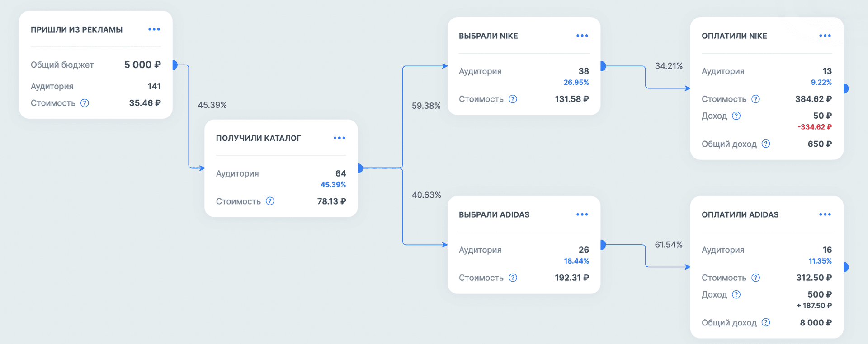The image size is (868, 344).
Task: Click Общий доход question mark in ОПЛАТИЛИ ADIDAS
Action: coord(765,322)
